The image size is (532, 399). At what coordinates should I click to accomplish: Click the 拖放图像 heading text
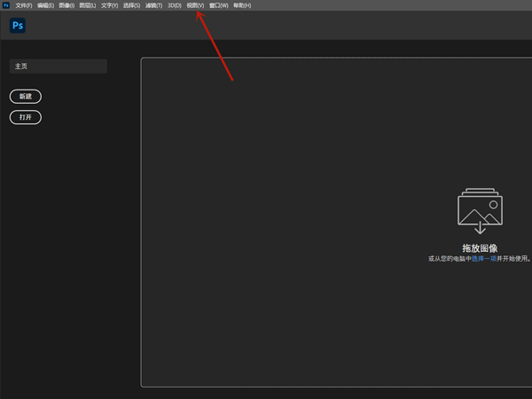(x=480, y=248)
